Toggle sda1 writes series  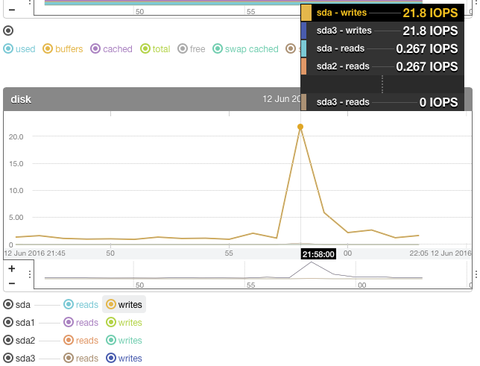pyautogui.click(x=124, y=322)
